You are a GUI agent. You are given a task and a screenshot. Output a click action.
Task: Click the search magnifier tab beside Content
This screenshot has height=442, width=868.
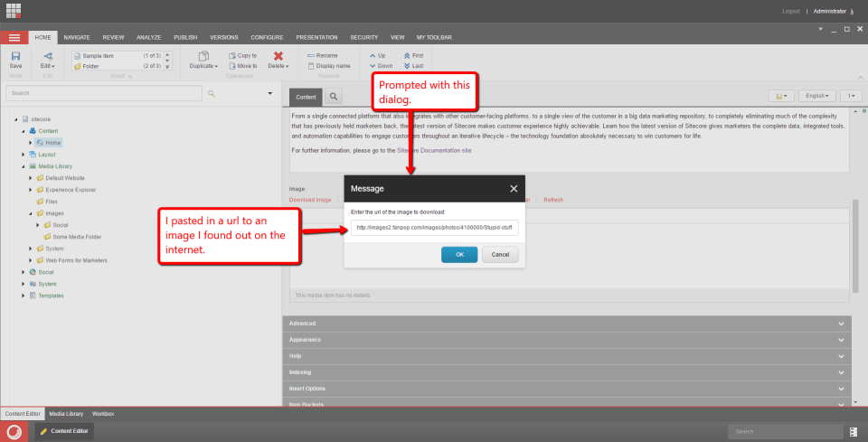(x=333, y=96)
